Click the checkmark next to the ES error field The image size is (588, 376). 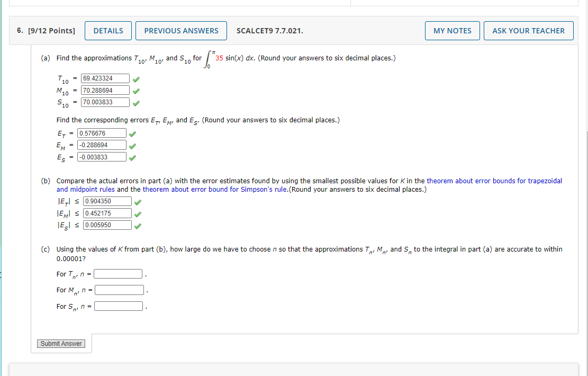(x=132, y=157)
